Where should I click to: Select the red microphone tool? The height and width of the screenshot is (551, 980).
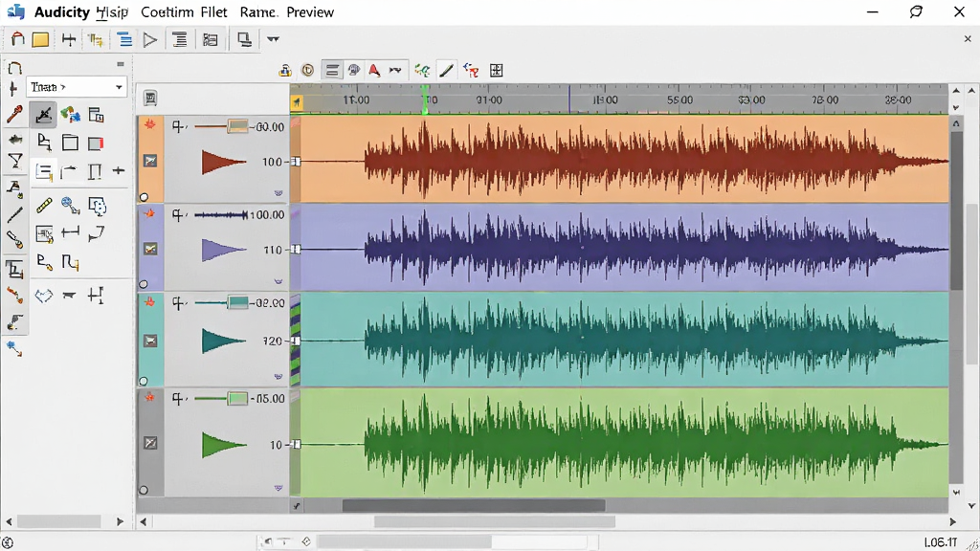click(14, 115)
